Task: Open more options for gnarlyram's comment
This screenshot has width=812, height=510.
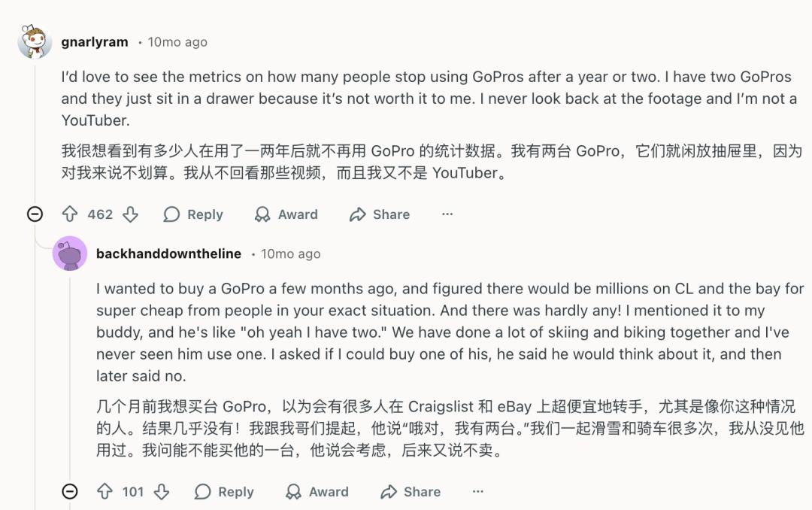Action: pyautogui.click(x=447, y=214)
